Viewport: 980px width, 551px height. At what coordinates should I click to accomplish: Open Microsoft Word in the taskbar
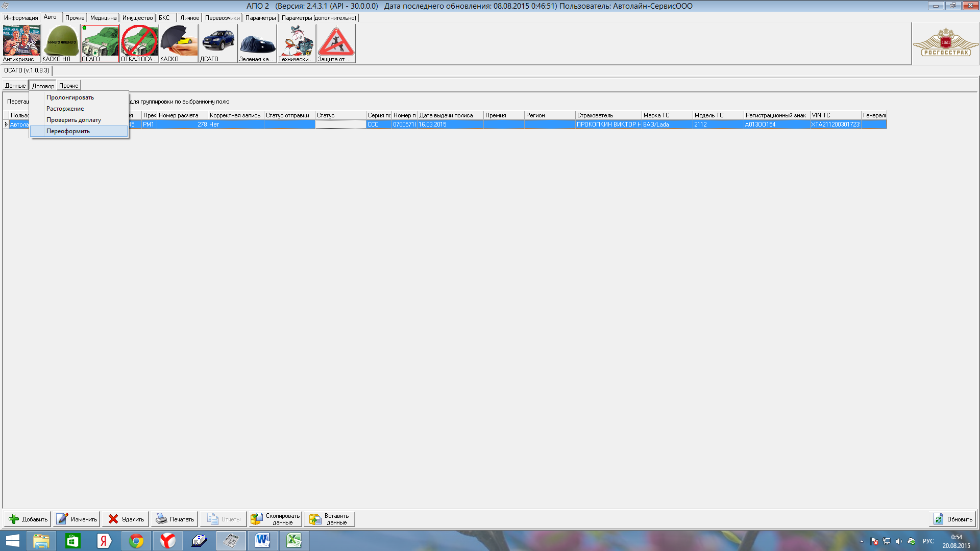[263, 540]
